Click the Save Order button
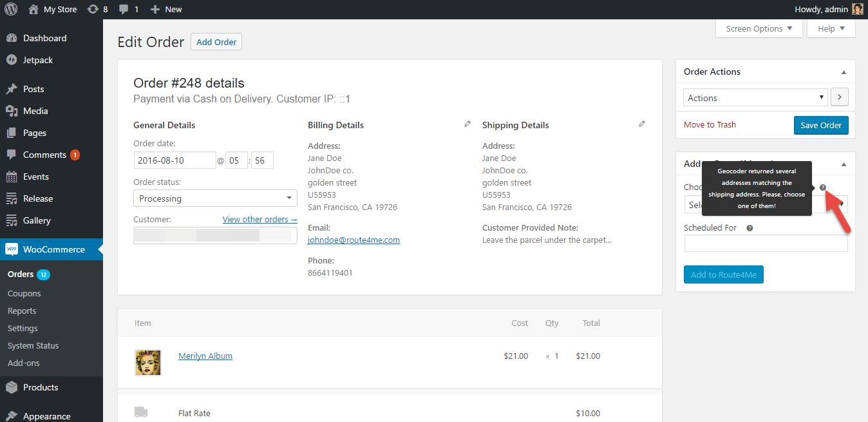Viewport: 868px width, 422px height. [821, 125]
